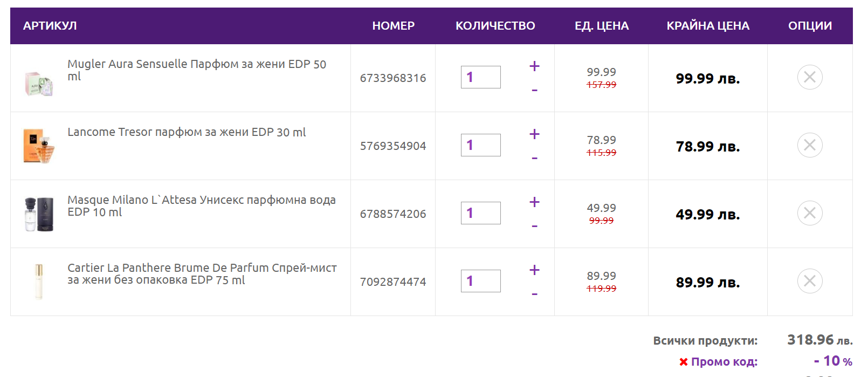Decrease Masque Milano quantity with minus
Screen dimensions: 868x377
tap(534, 226)
